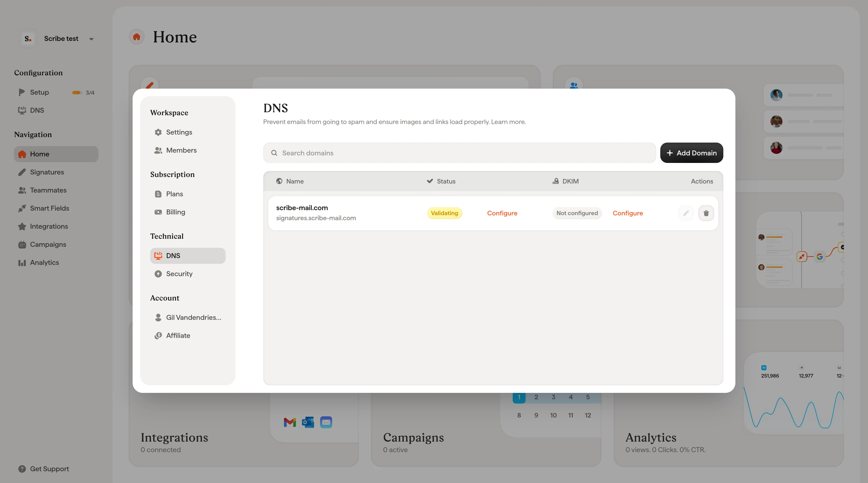Go to Home in the navigation sidebar
Viewport: 868px width, 483px height.
(56, 154)
